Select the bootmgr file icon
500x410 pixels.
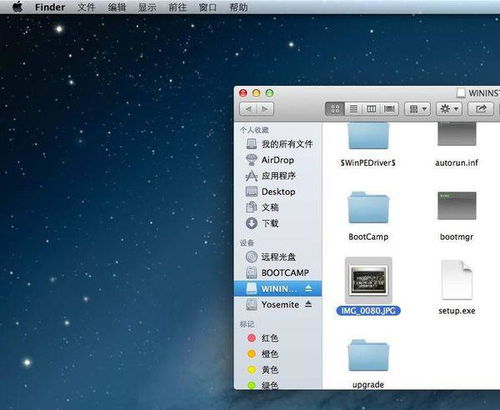[x=457, y=206]
